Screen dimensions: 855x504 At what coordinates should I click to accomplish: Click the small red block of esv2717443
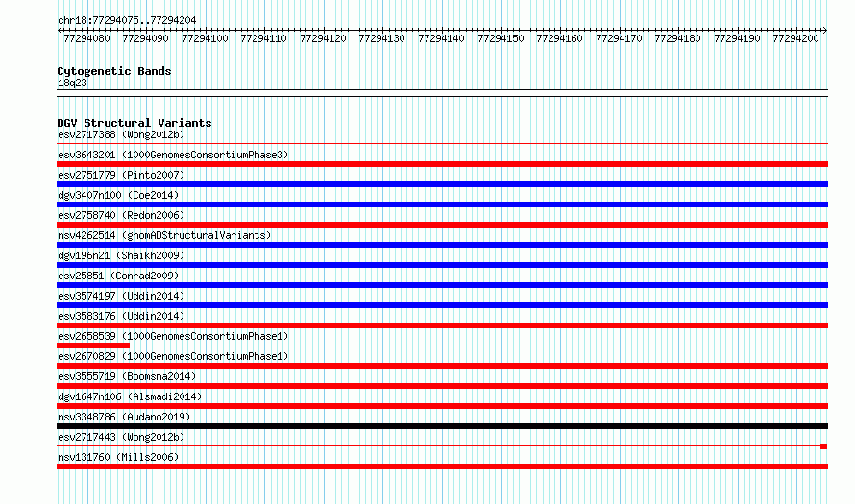tap(824, 446)
